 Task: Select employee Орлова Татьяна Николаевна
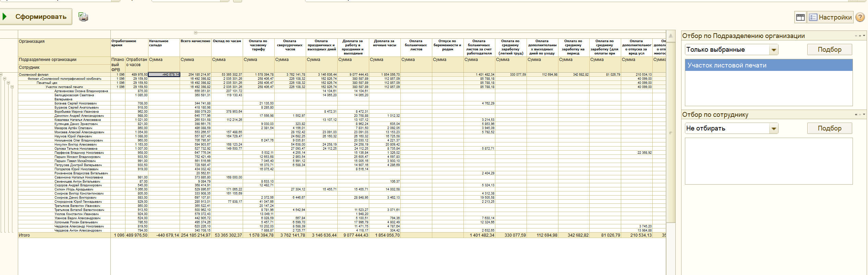point(76,148)
